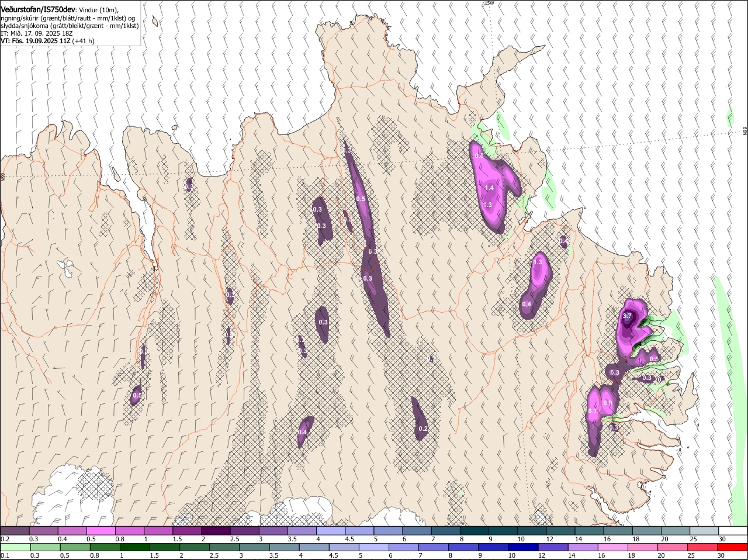Pick the pale pink 16 swatch in lower legend
The height and width of the screenshot is (560, 748).
click(612, 547)
